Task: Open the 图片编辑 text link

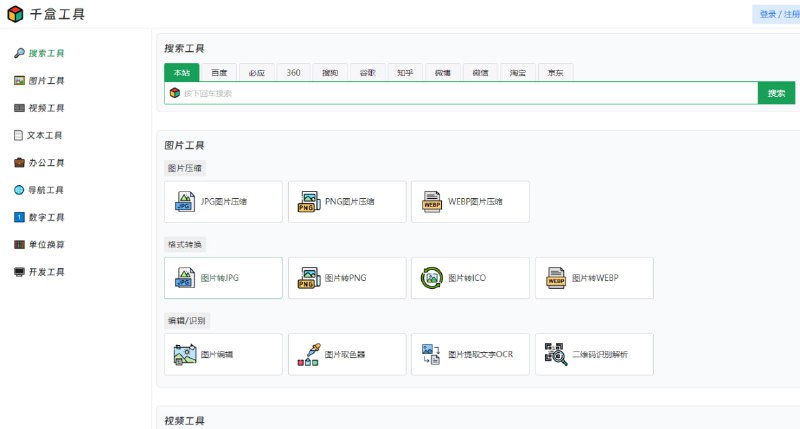Action: pyautogui.click(x=217, y=355)
